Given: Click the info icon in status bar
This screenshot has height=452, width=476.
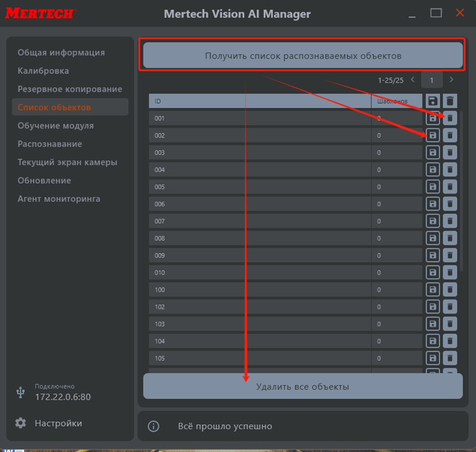Looking at the screenshot, I should tap(153, 427).
